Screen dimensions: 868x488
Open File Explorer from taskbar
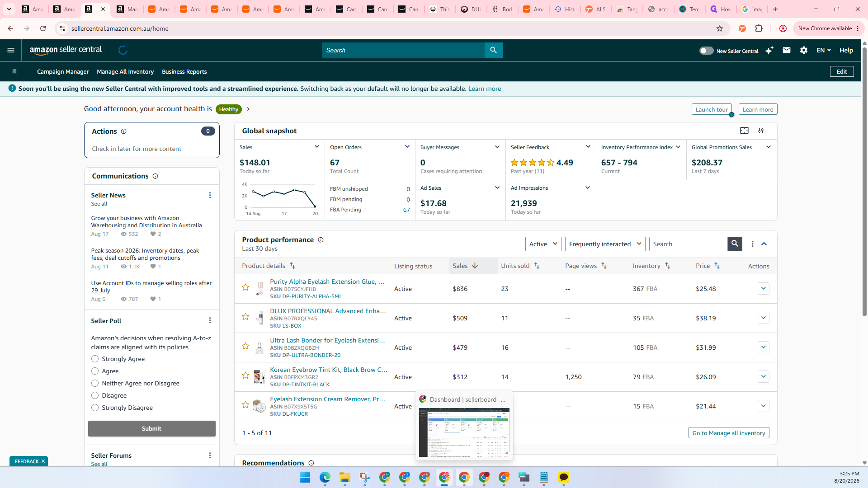pos(345,477)
